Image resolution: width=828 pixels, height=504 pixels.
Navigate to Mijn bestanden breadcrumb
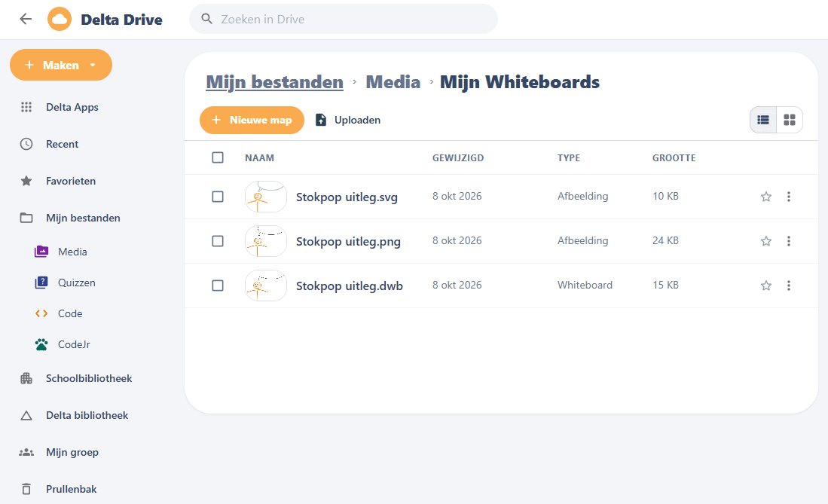pos(274,82)
